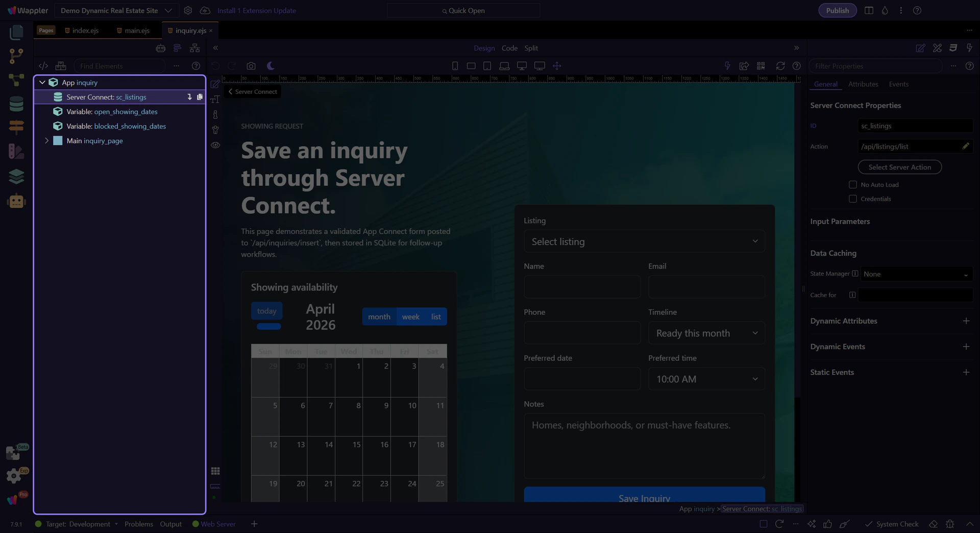Switch to the Code view
This screenshot has height=533, width=980.
pos(509,48)
